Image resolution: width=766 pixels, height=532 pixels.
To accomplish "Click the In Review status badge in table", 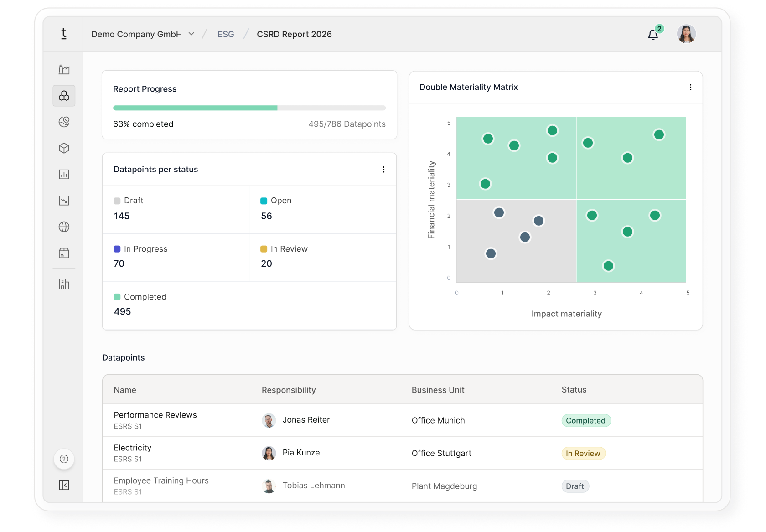I will coord(583,453).
